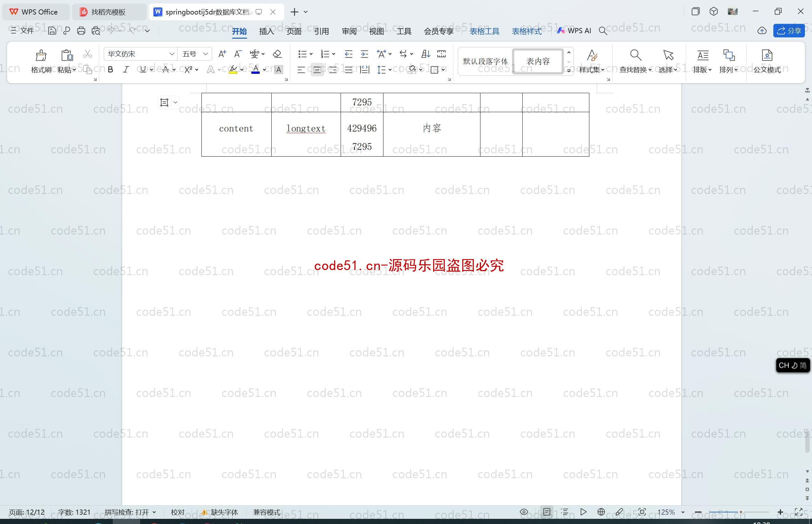Image resolution: width=812 pixels, height=524 pixels.
Task: Click the Paste clipboard icon
Action: 67,55
